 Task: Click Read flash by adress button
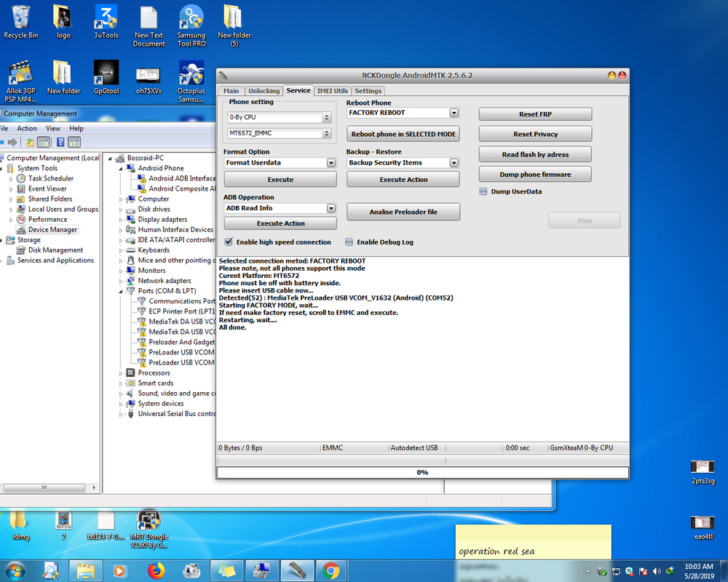535,154
